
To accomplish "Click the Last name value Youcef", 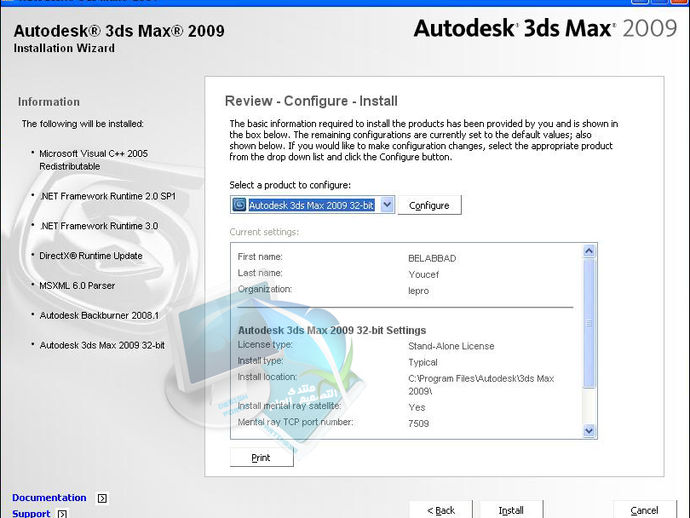I will click(x=423, y=275).
